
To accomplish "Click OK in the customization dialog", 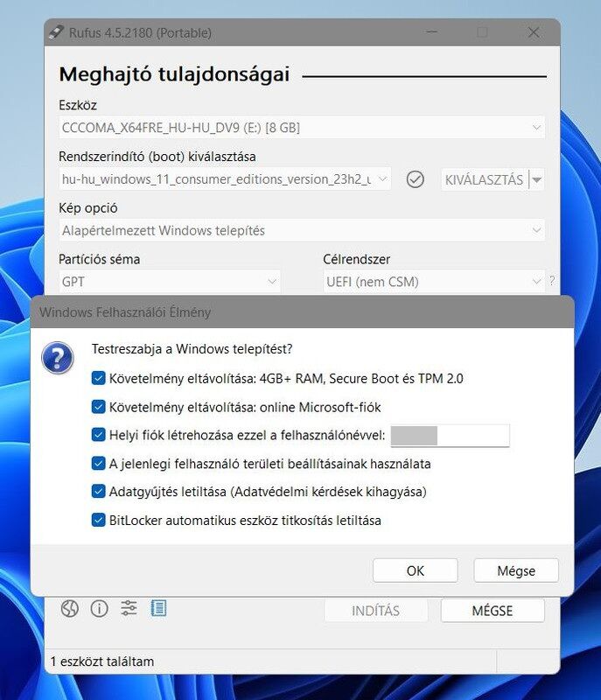I will click(416, 570).
